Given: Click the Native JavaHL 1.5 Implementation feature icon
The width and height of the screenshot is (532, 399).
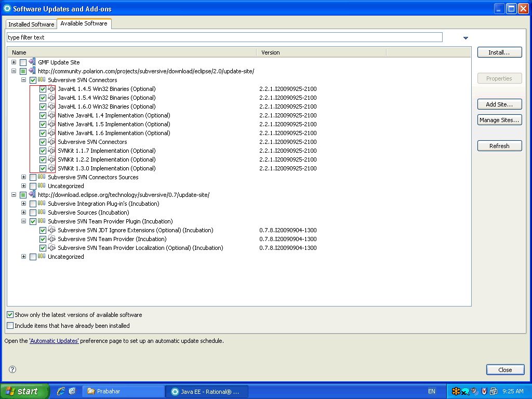Looking at the screenshot, I should (51, 124).
